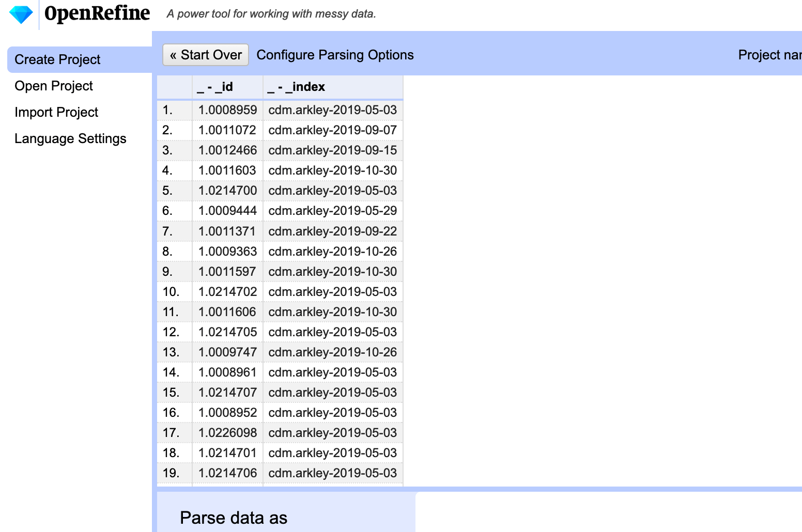Click cell value 1.0011371
This screenshot has width=802, height=532.
(227, 231)
